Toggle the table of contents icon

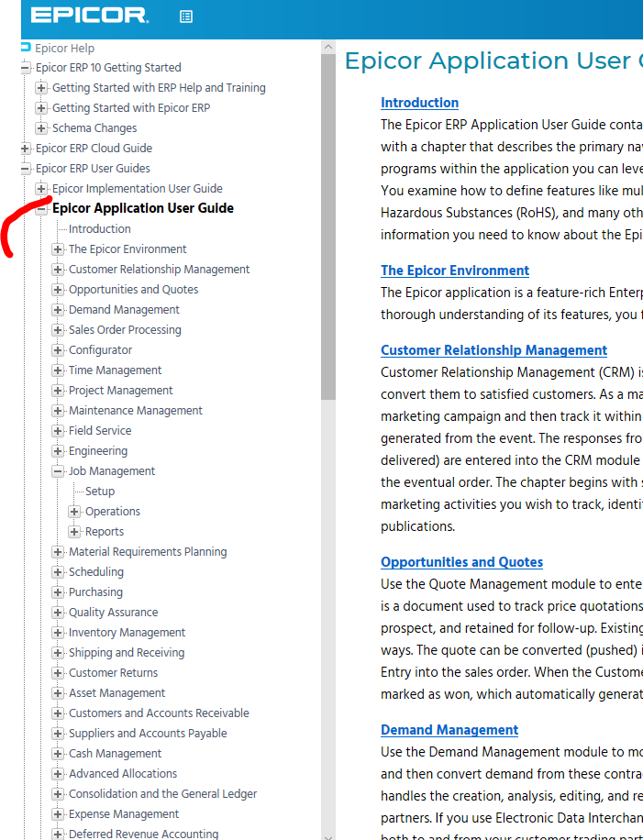(x=186, y=17)
